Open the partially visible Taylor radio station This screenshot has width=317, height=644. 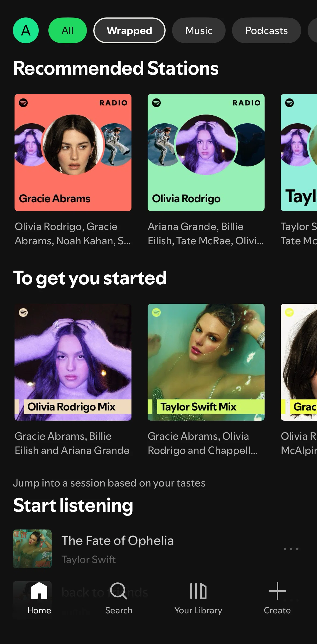click(299, 152)
